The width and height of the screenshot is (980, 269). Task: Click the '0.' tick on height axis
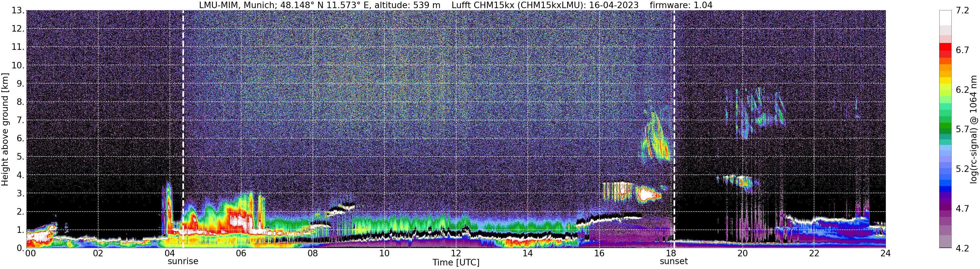(x=20, y=248)
